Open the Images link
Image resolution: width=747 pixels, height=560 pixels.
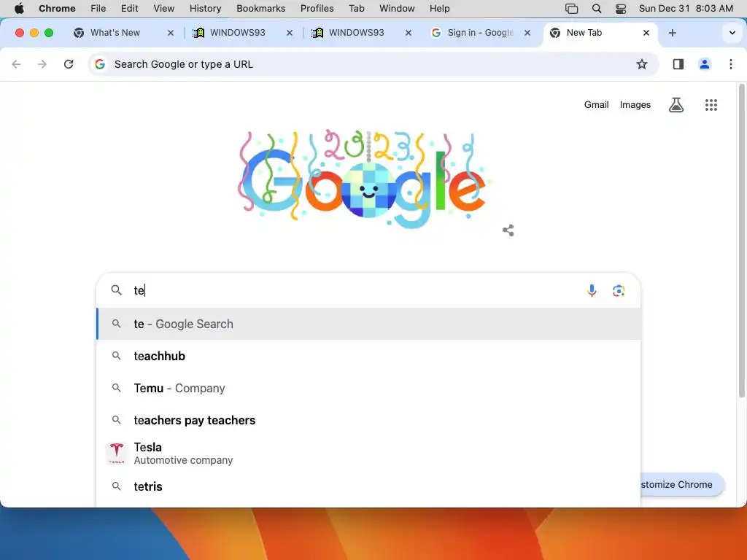(x=635, y=105)
